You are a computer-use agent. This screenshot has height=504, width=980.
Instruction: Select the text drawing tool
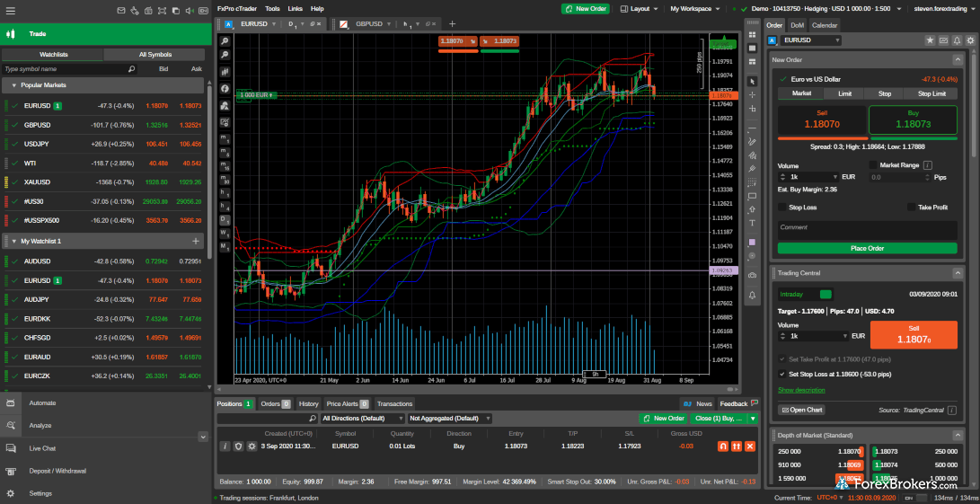point(752,223)
